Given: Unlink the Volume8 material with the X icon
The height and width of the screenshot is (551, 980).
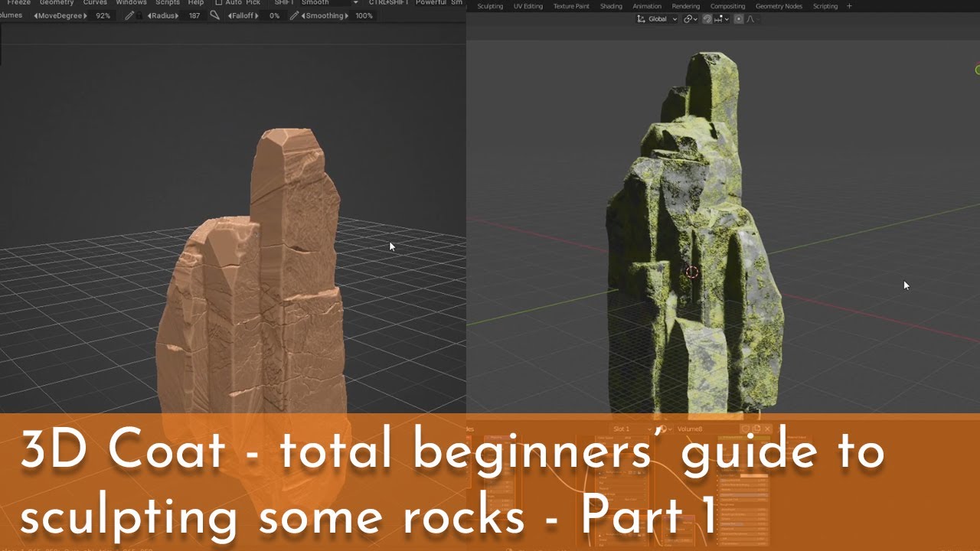Looking at the screenshot, I should coord(767,429).
